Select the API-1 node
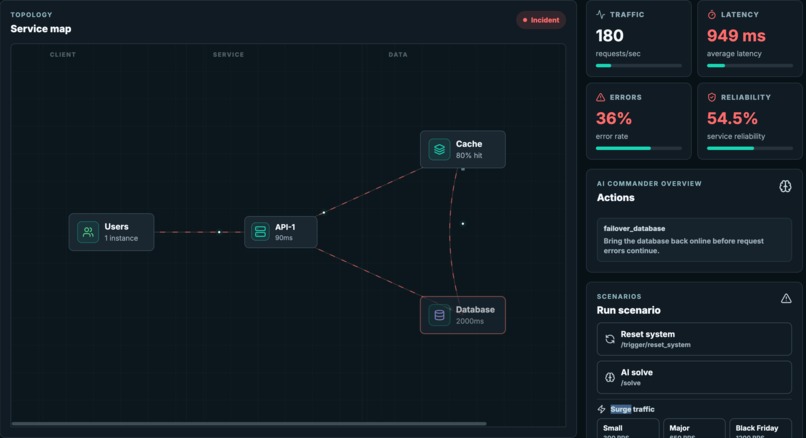 (281, 232)
